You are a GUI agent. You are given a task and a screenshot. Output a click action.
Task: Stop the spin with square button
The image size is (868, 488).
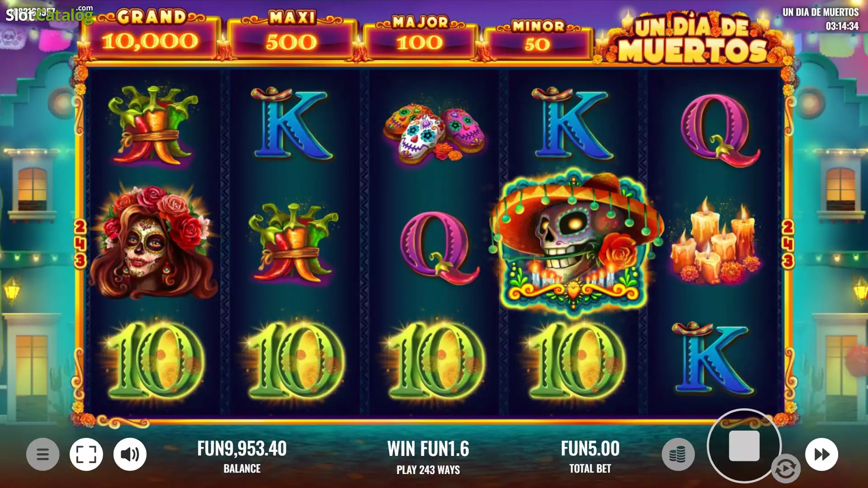(744, 446)
